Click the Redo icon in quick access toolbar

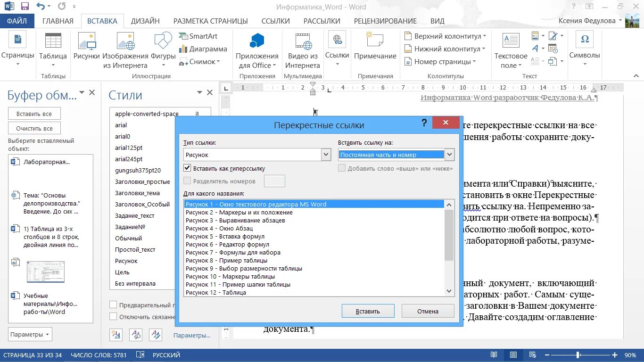click(x=62, y=7)
